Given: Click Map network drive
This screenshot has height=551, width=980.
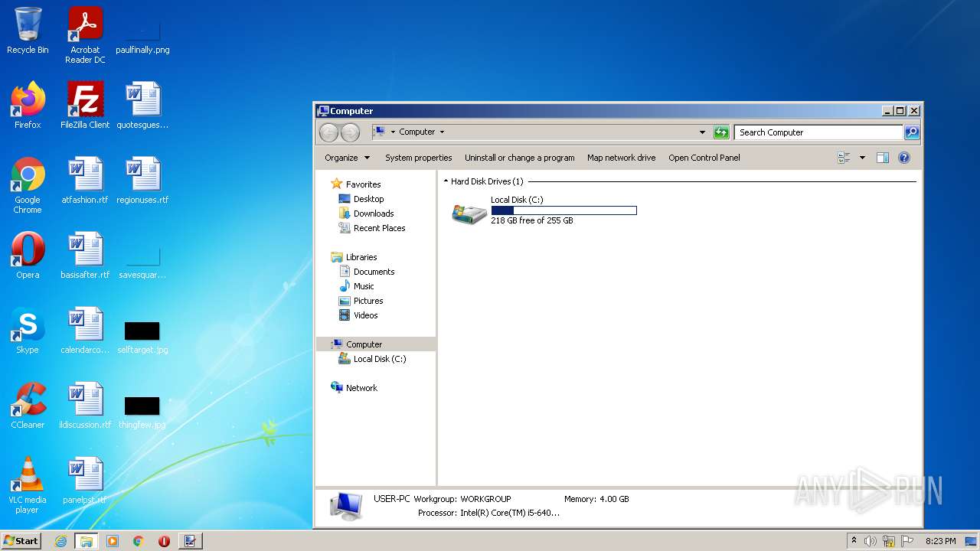Looking at the screenshot, I should pyautogui.click(x=621, y=158).
